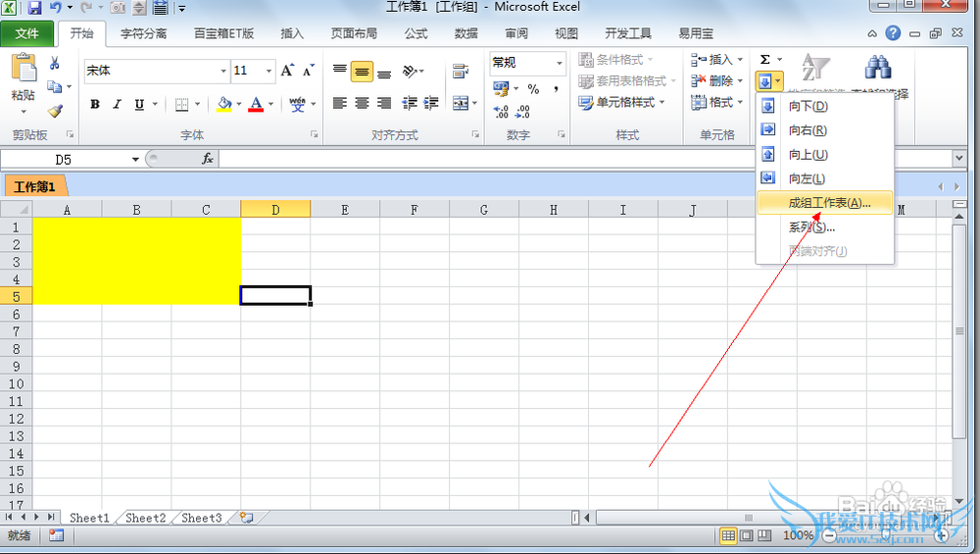The width and height of the screenshot is (980, 554).
Task: Select 向下(D) fill menu item
Action: point(825,106)
